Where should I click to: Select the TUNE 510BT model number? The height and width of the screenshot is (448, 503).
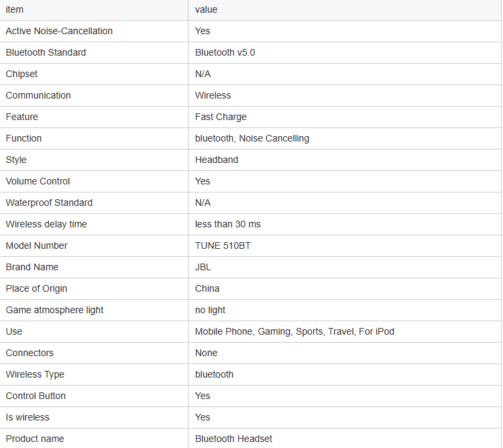point(223,245)
